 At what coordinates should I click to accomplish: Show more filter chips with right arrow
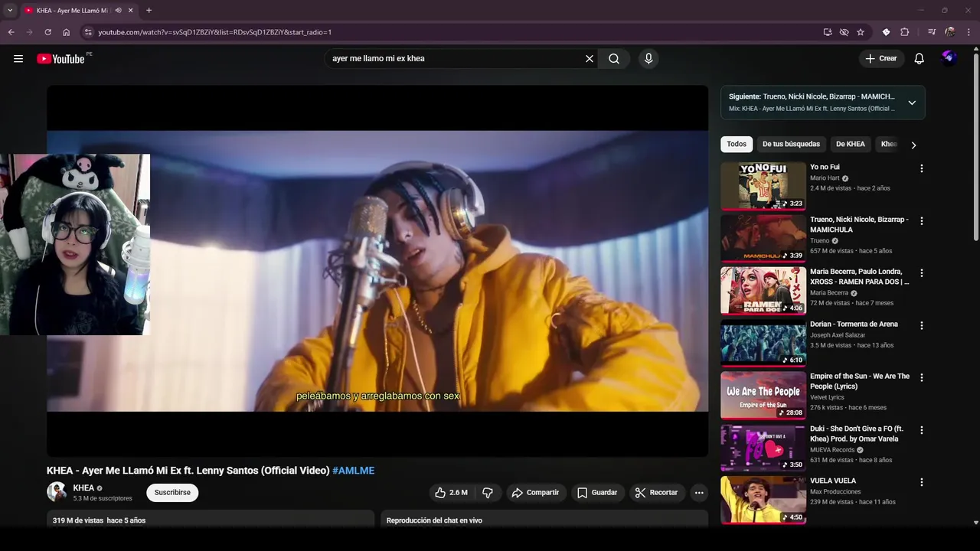click(x=913, y=145)
